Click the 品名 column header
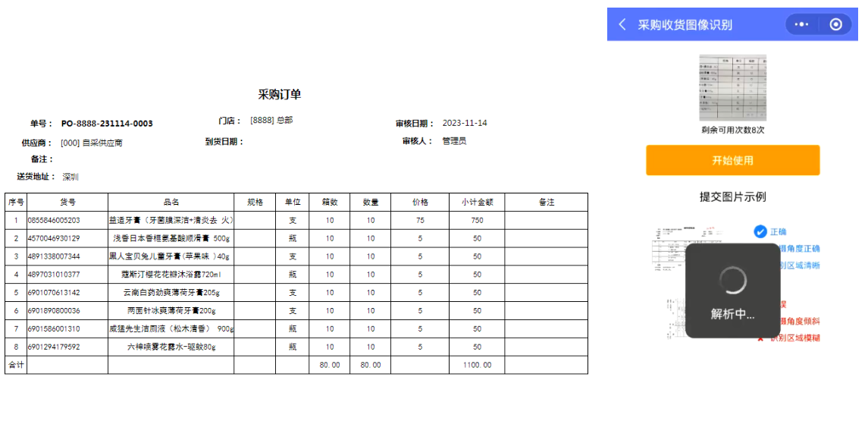Image resolution: width=868 pixels, height=440 pixels. 171,203
